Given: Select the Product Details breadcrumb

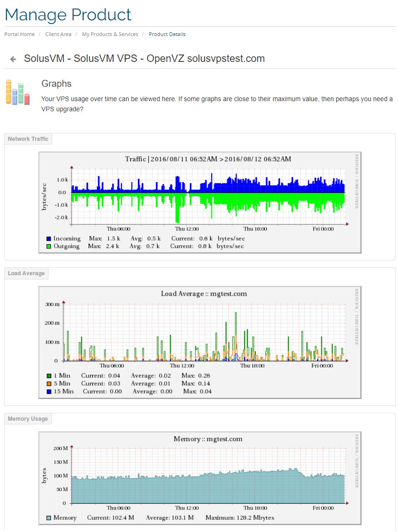Looking at the screenshot, I should [167, 34].
